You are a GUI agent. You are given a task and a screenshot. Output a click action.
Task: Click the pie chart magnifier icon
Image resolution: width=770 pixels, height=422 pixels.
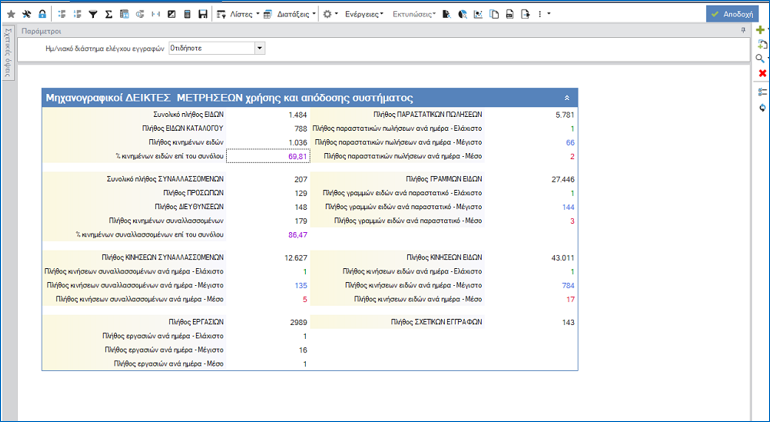[x=462, y=14]
